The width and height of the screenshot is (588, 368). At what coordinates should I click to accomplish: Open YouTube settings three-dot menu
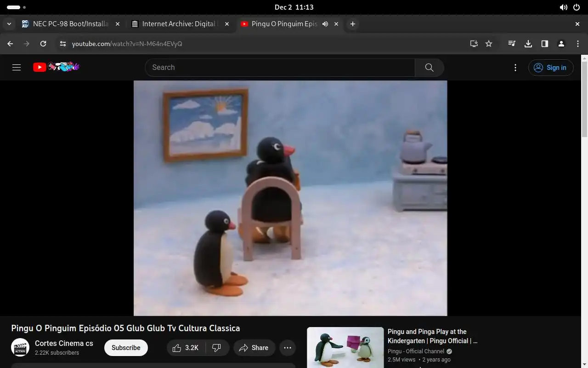coord(515,68)
